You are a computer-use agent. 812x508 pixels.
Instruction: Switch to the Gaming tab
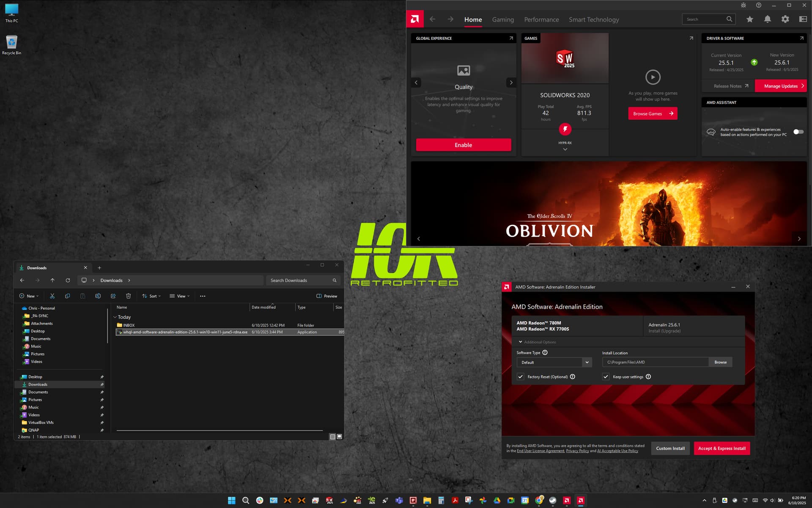tap(503, 19)
